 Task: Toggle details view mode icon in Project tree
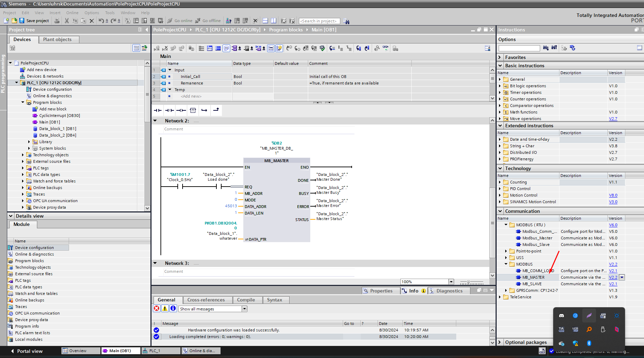(x=136, y=48)
